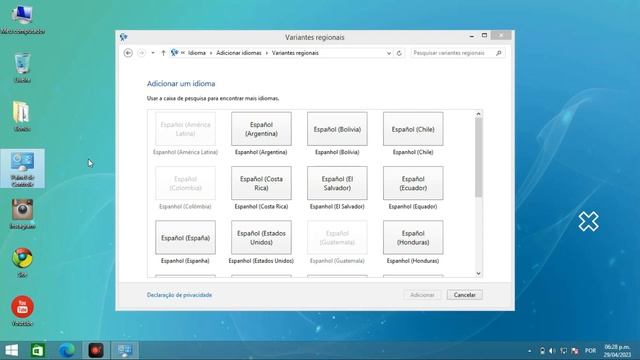
Task: Select Español (España) tile
Action: click(x=185, y=238)
